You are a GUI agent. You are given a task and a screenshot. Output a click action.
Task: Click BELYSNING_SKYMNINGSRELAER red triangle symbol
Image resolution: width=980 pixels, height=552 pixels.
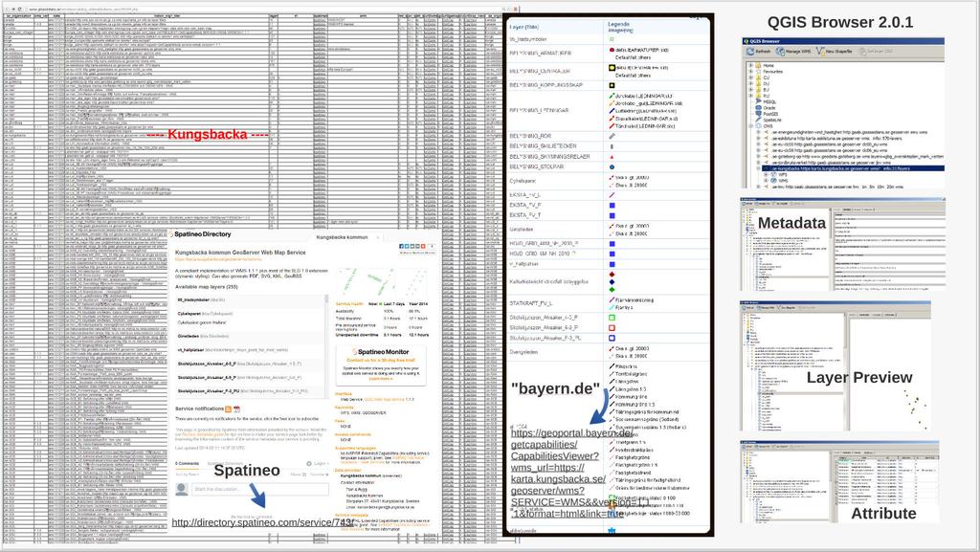point(612,157)
